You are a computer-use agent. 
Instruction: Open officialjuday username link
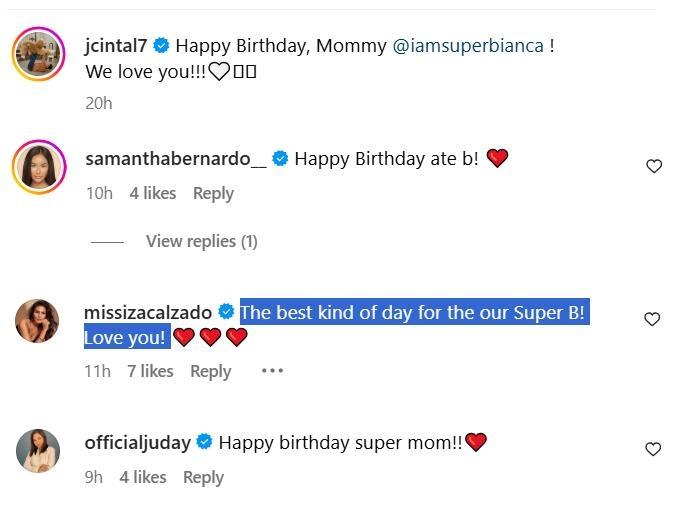pos(138,442)
